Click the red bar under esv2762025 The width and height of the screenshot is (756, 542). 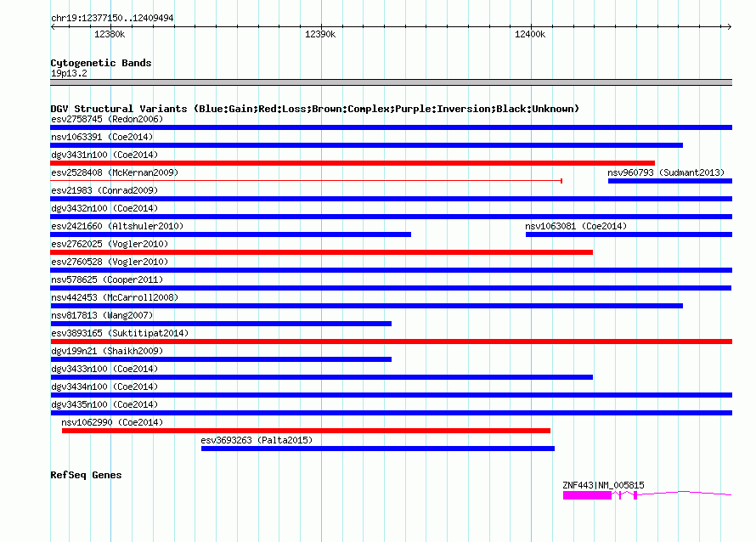(x=322, y=252)
